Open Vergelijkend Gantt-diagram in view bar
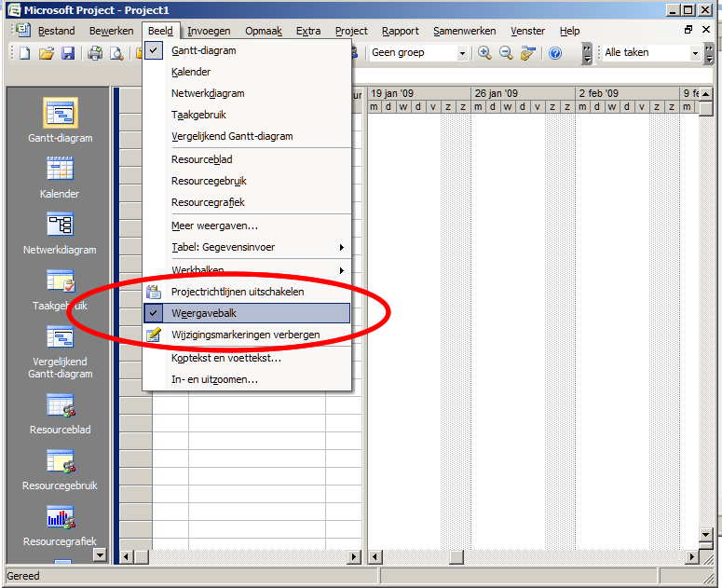Viewport: 722px width, 588px height. tap(61, 352)
